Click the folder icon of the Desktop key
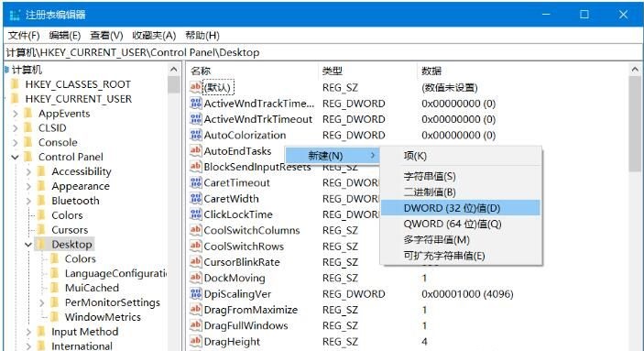The image size is (644, 351). (x=41, y=244)
